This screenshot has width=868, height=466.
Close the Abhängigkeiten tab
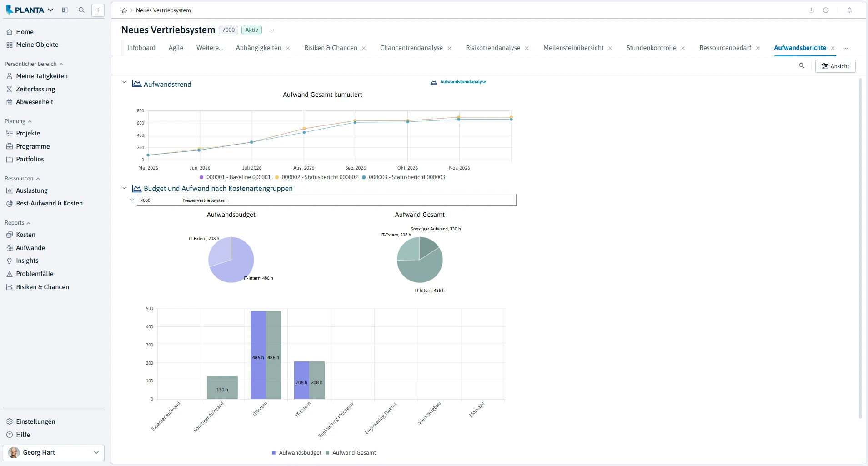tap(288, 48)
